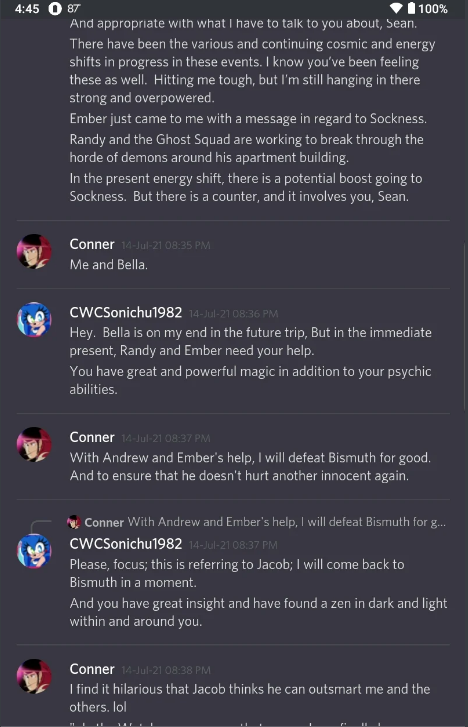Select the 'Jacob thinks he can outsmart me' message
The width and height of the screenshot is (468, 727).
tap(250, 698)
